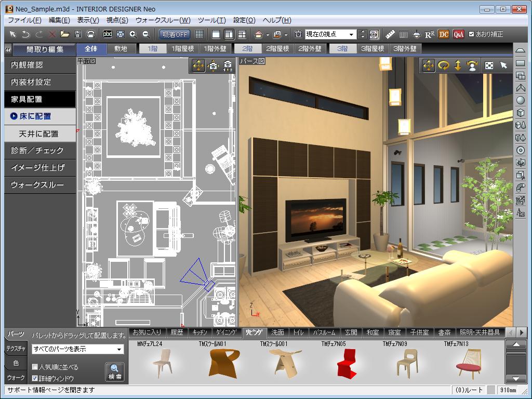
Task: Toggle the あおり補正 checkbox
Action: [x=472, y=34]
